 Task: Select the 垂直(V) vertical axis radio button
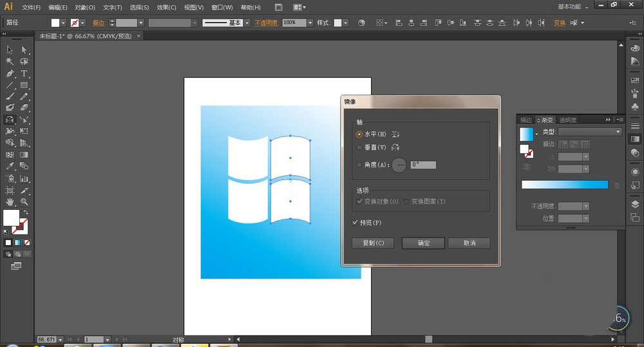click(x=359, y=147)
